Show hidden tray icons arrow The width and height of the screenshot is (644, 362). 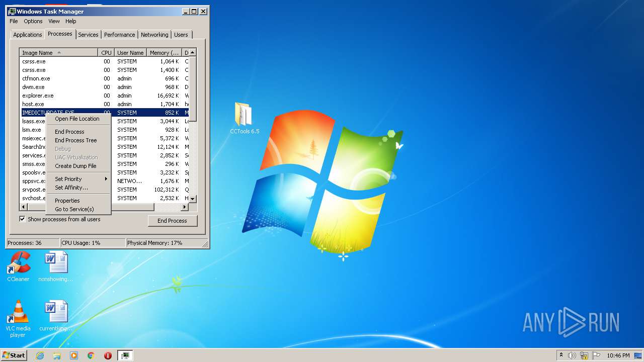561,355
